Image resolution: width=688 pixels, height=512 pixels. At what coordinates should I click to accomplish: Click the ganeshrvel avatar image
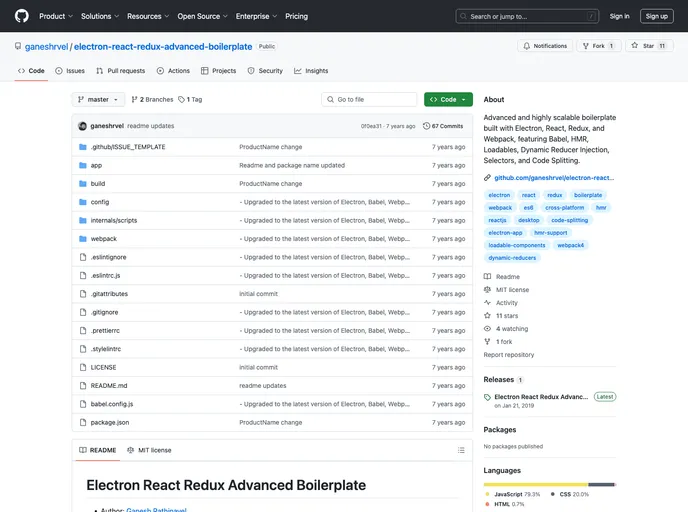tap(82, 126)
